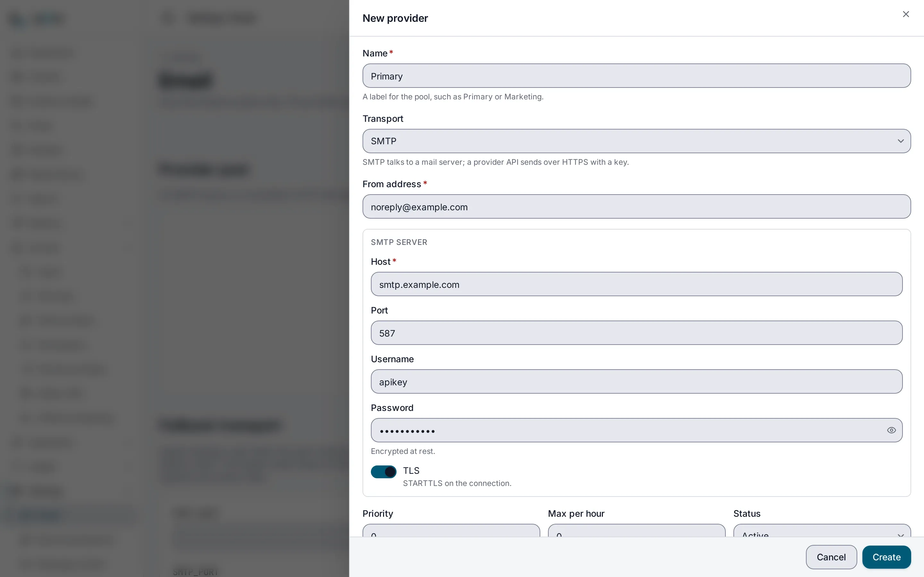This screenshot has height=577, width=924.
Task: Click into the Port field showing 587
Action: tap(637, 333)
